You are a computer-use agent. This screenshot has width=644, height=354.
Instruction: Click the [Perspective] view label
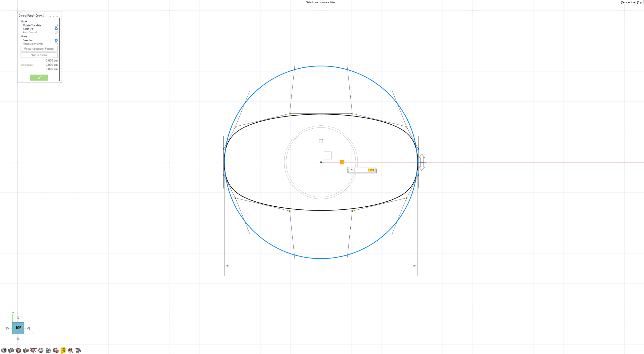(628, 2)
